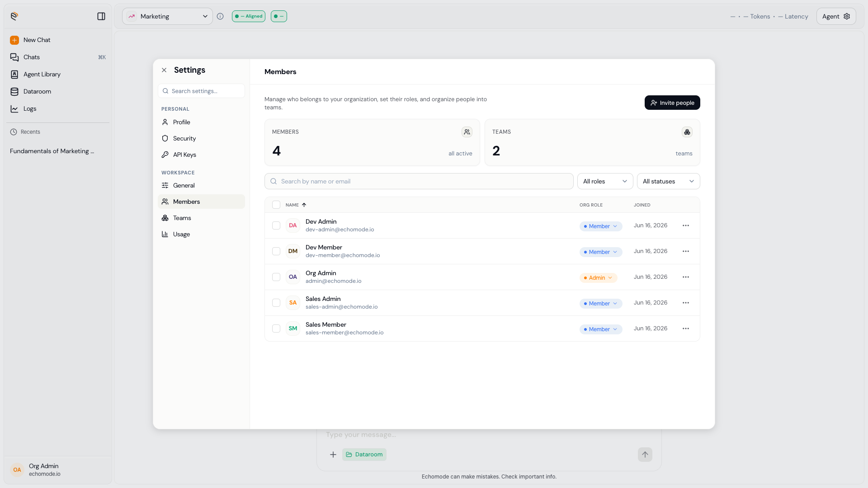The height and width of the screenshot is (488, 868).
Task: Open the Agent Library
Action: tap(58, 75)
